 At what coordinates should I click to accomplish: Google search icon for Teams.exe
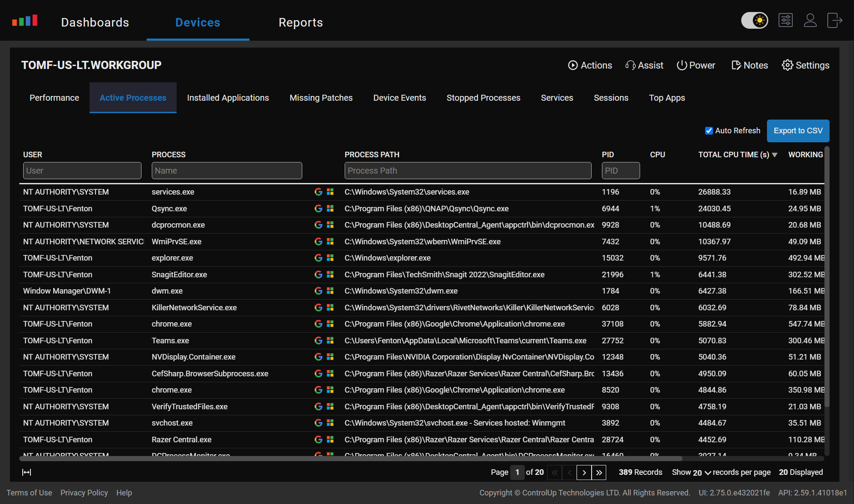pyautogui.click(x=319, y=341)
